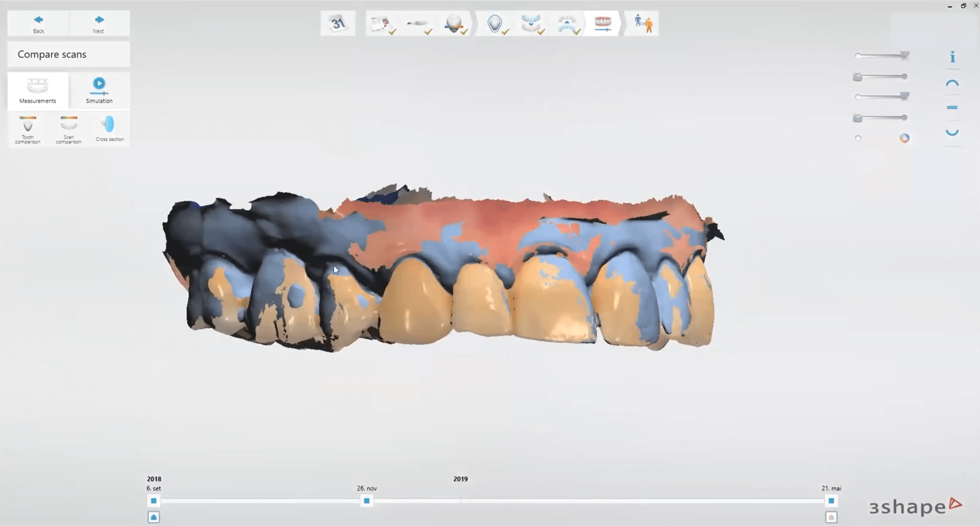Switch to the Measurements mode
Viewport: 980px width, 526px height.
pyautogui.click(x=38, y=91)
